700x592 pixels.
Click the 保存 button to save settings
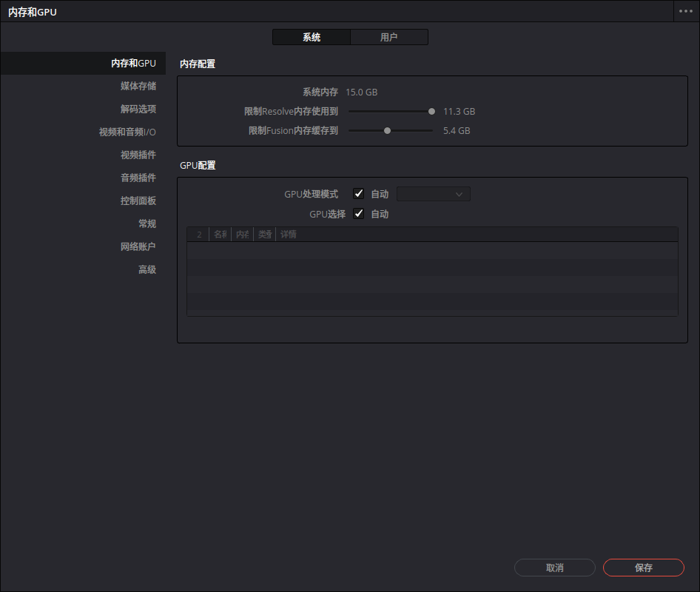[x=643, y=568]
